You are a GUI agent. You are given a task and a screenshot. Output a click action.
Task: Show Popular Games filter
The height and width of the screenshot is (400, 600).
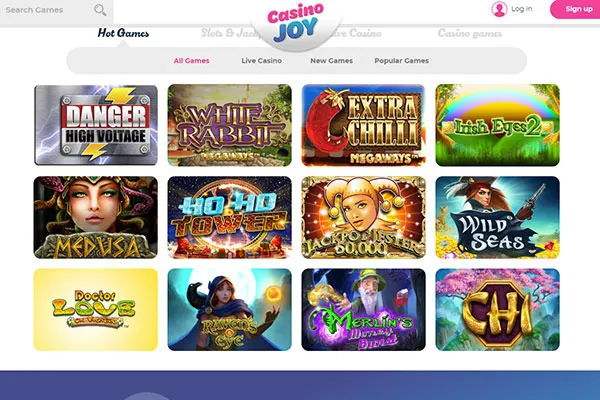pos(401,60)
